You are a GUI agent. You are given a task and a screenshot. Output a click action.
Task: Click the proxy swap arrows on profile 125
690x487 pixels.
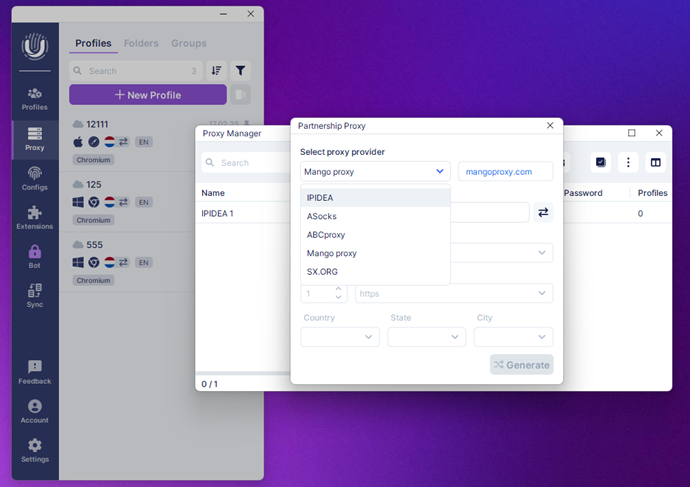tap(123, 202)
